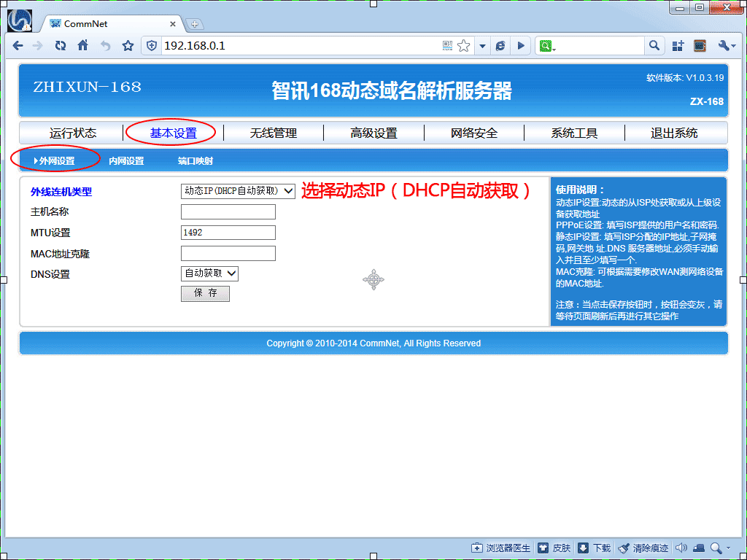Click the MTU设置 field showing 1492
Image resolution: width=747 pixels, height=560 pixels.
tap(228, 233)
